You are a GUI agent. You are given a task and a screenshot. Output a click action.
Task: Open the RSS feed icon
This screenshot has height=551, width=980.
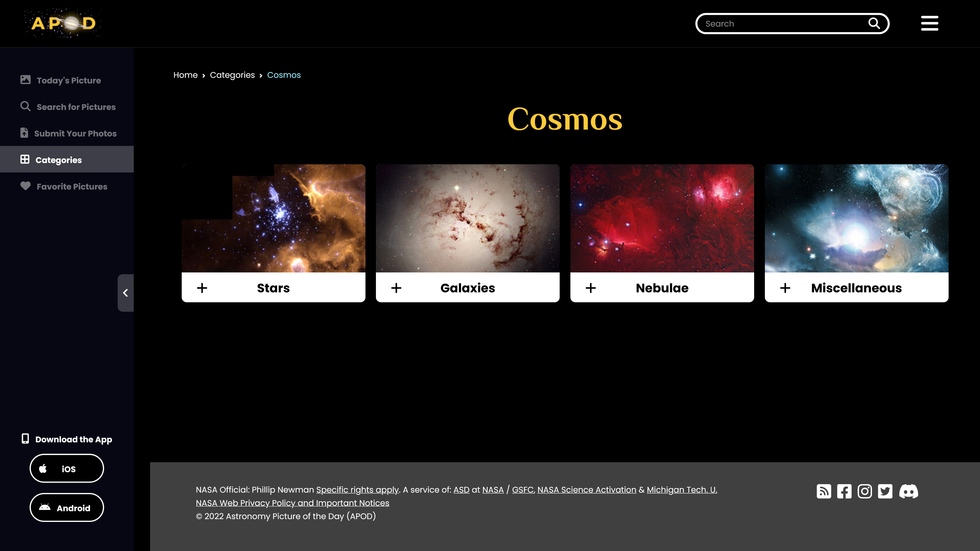point(824,491)
